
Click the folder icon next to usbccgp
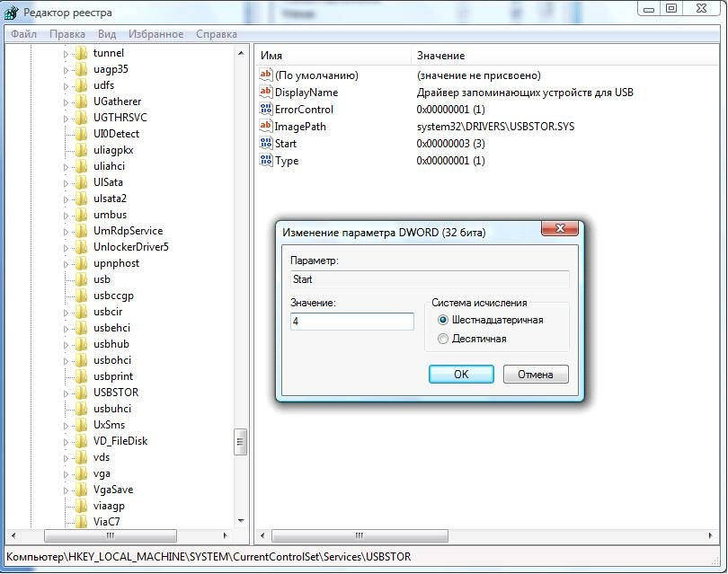pyautogui.click(x=81, y=296)
